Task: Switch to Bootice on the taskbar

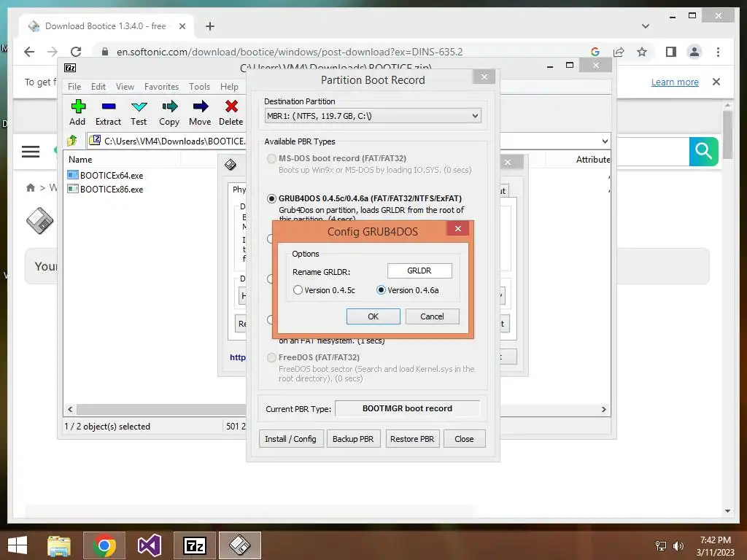Action: click(240, 545)
